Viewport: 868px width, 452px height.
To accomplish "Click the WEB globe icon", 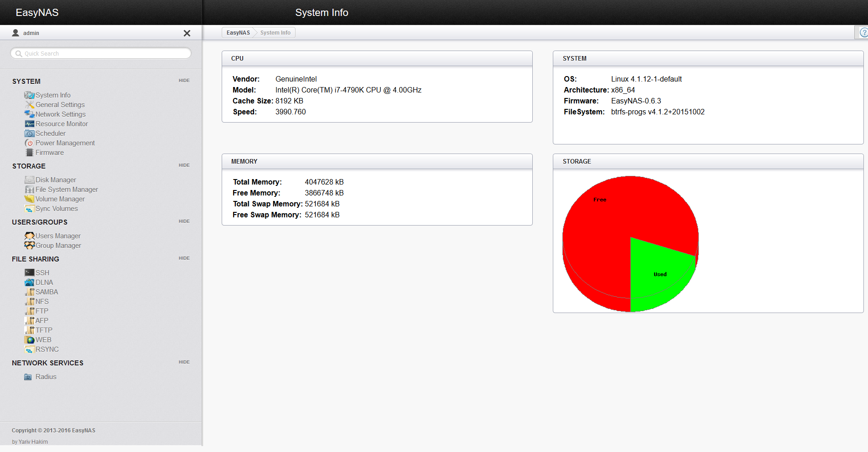I will point(30,340).
